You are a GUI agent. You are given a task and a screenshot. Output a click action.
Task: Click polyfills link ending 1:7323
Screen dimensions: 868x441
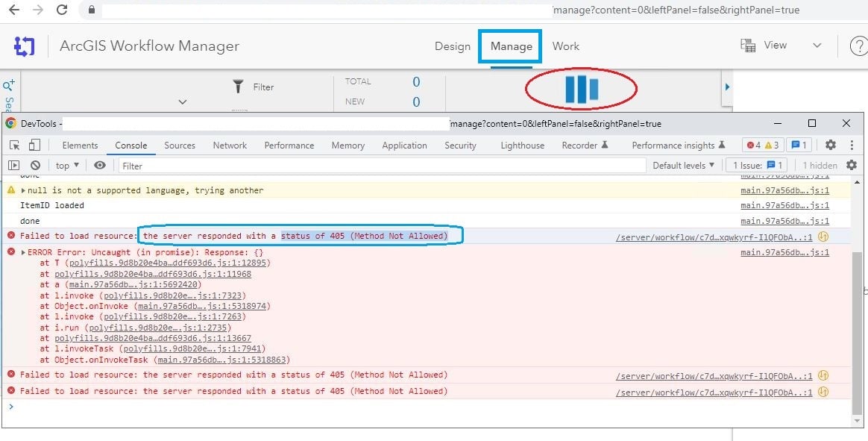tap(172, 295)
